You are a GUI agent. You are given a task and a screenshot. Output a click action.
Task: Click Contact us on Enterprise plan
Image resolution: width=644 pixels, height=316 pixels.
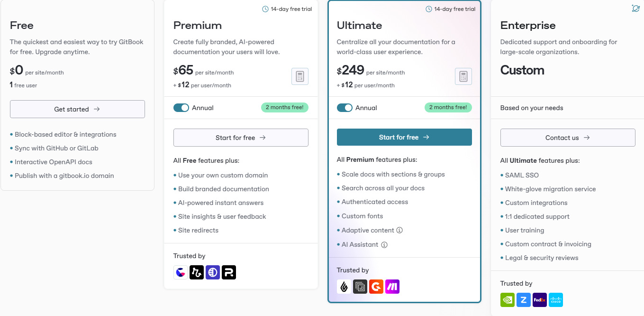[568, 138]
